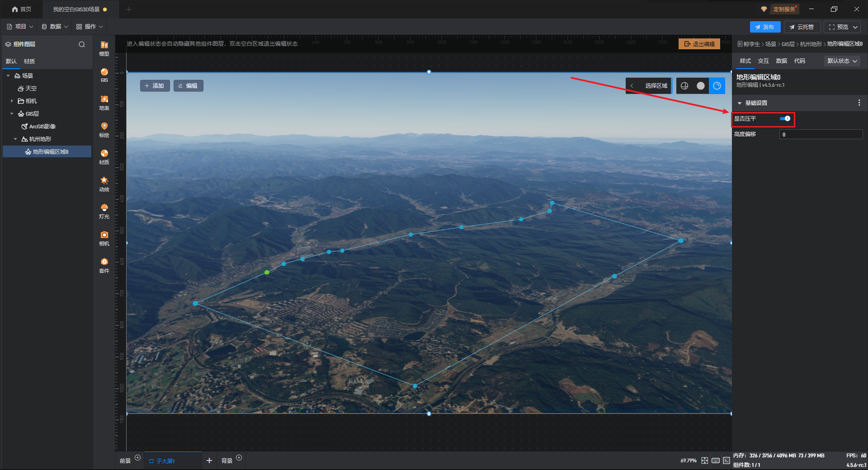The image size is (868, 470).
Task: Open the 数据 menu
Action: coord(55,27)
